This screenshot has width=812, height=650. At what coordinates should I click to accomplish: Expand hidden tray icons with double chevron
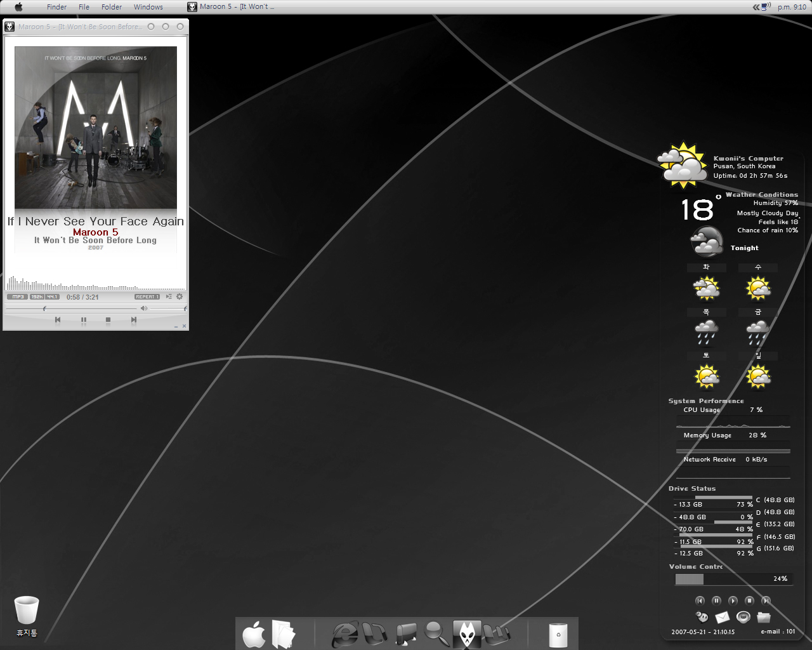tap(756, 7)
